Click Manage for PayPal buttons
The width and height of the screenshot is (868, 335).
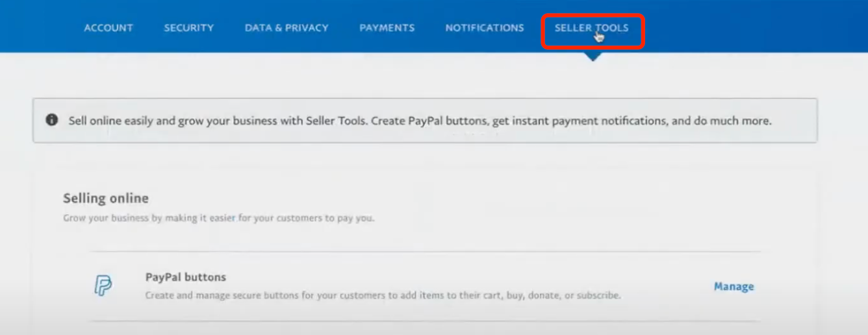[x=734, y=286]
